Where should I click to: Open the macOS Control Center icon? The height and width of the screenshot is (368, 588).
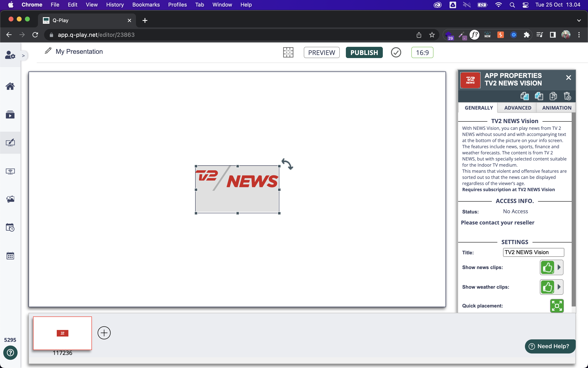[x=525, y=5]
